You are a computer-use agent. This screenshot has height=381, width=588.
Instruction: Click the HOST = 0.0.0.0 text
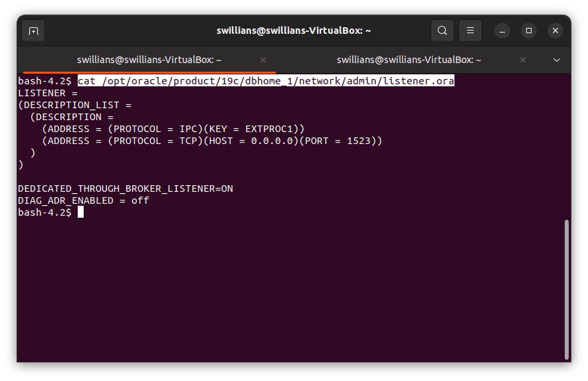[248, 141]
